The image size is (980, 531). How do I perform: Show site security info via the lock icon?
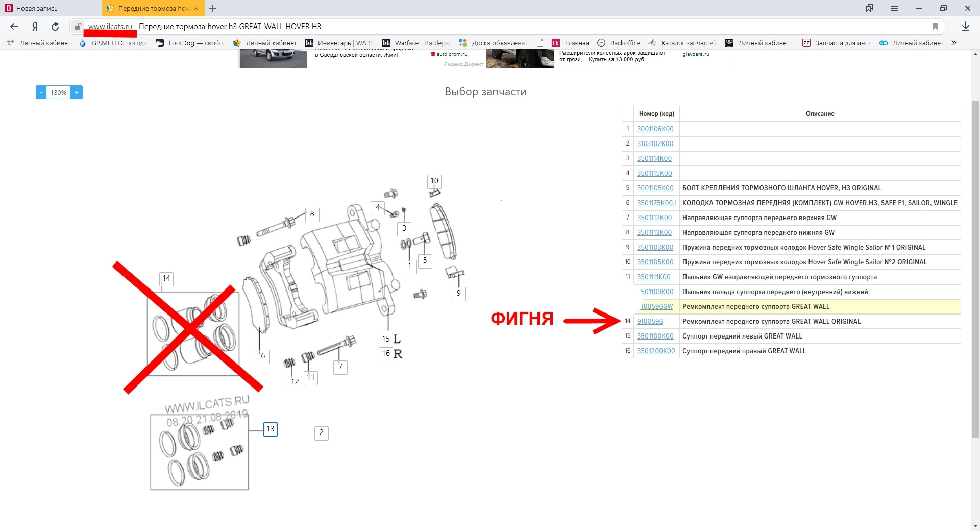(x=77, y=27)
